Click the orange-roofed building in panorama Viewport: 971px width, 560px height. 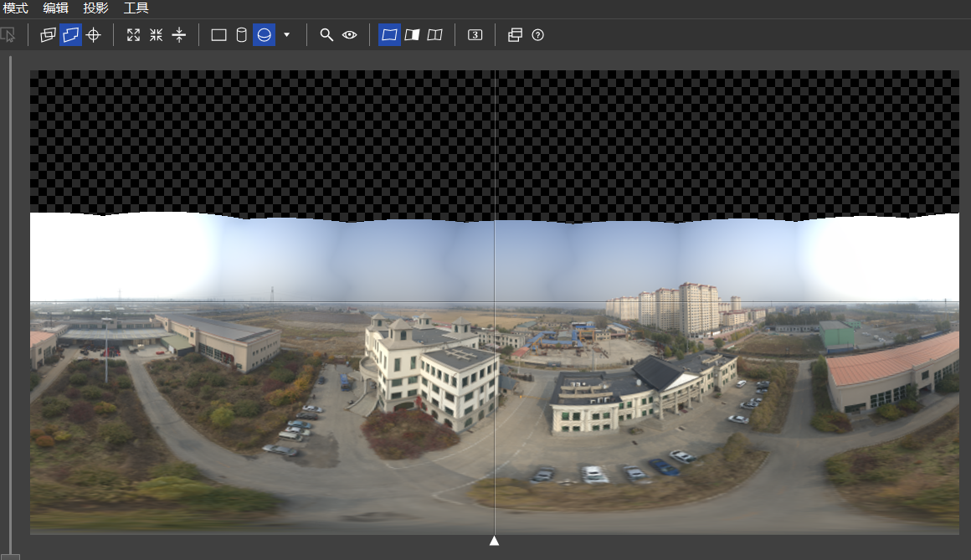[x=891, y=372]
